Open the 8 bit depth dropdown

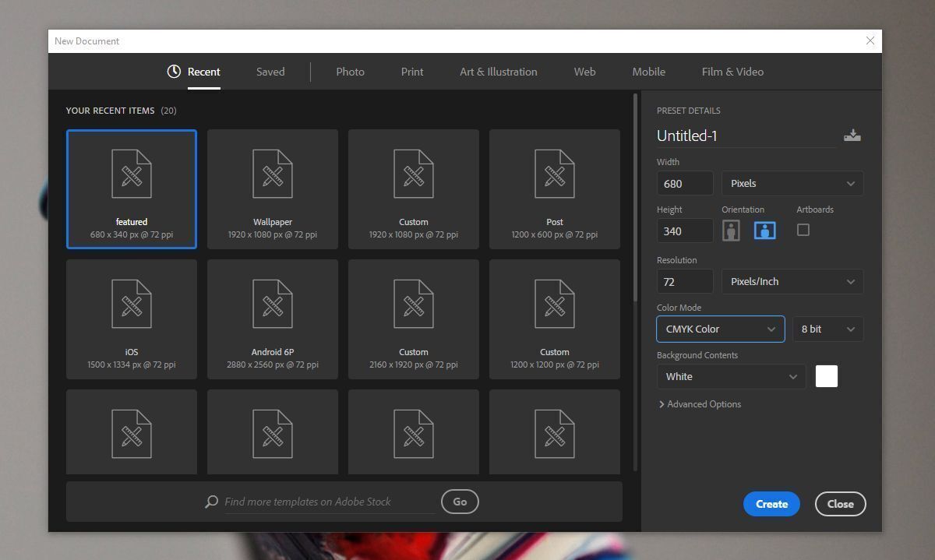pyautogui.click(x=827, y=329)
